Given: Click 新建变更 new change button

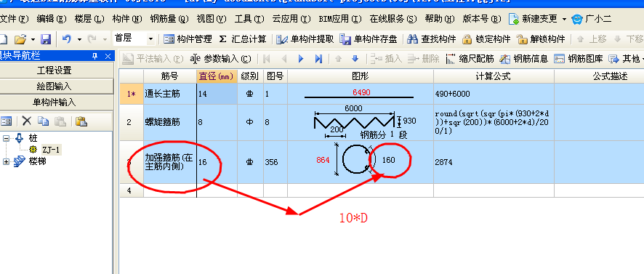Looking at the screenshot, I should 533,19.
